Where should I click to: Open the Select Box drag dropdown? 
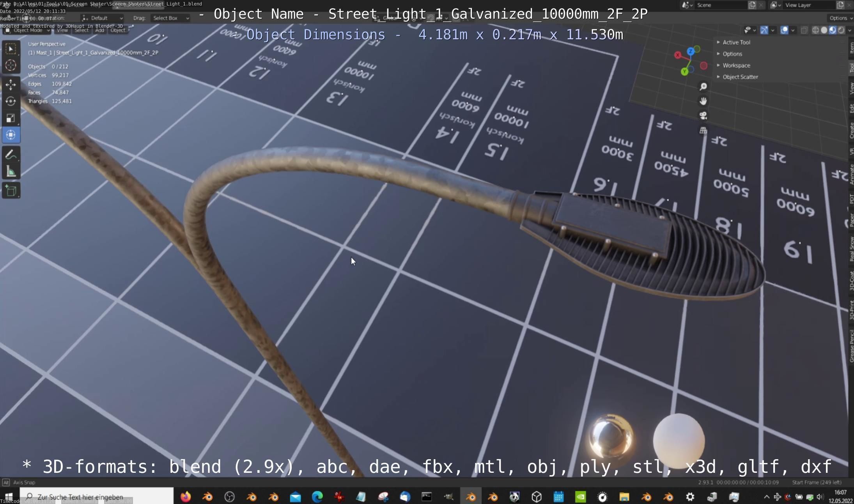click(170, 18)
